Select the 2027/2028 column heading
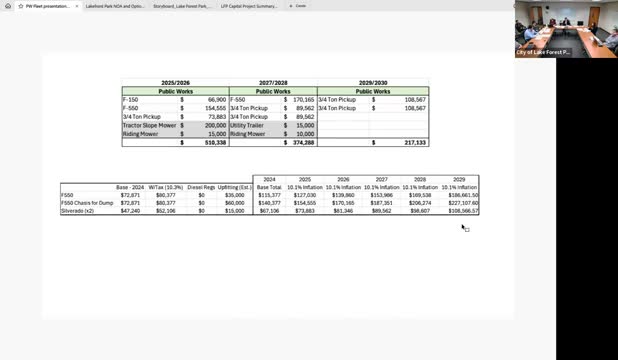Image resolution: width=618 pixels, height=360 pixels. pos(273,83)
